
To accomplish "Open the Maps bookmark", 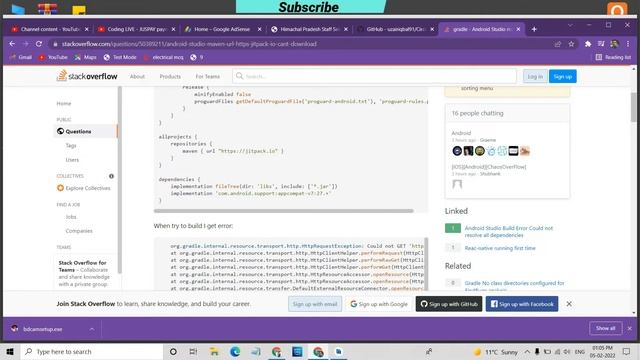I will 86,57.
